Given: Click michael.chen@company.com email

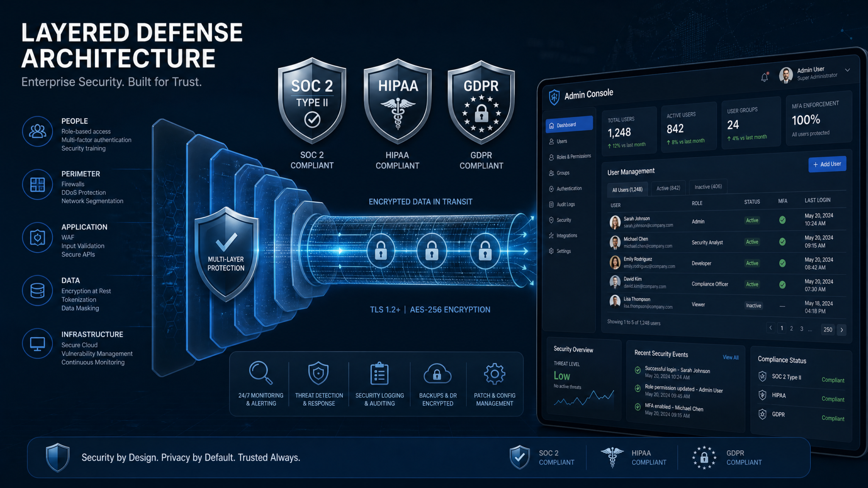Looking at the screenshot, I should point(648,246).
